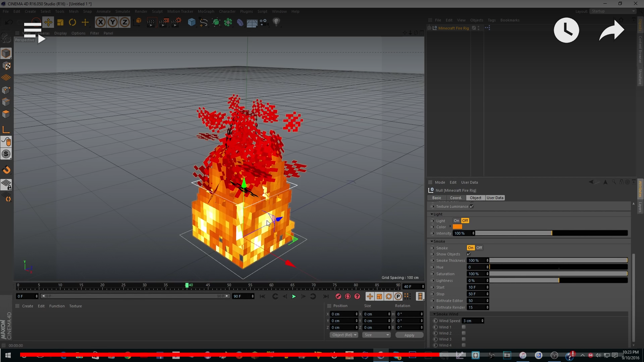
Task: Adjust the Light Intensity slider
Action: tap(551, 233)
